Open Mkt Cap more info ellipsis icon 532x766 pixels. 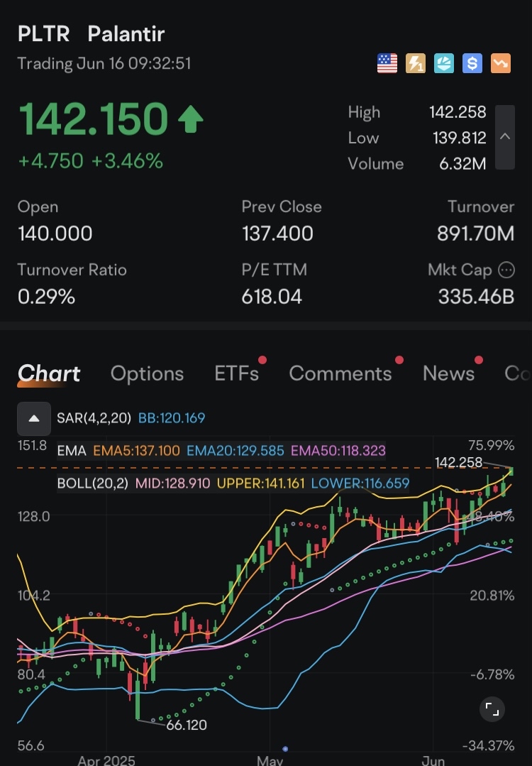coord(506,270)
